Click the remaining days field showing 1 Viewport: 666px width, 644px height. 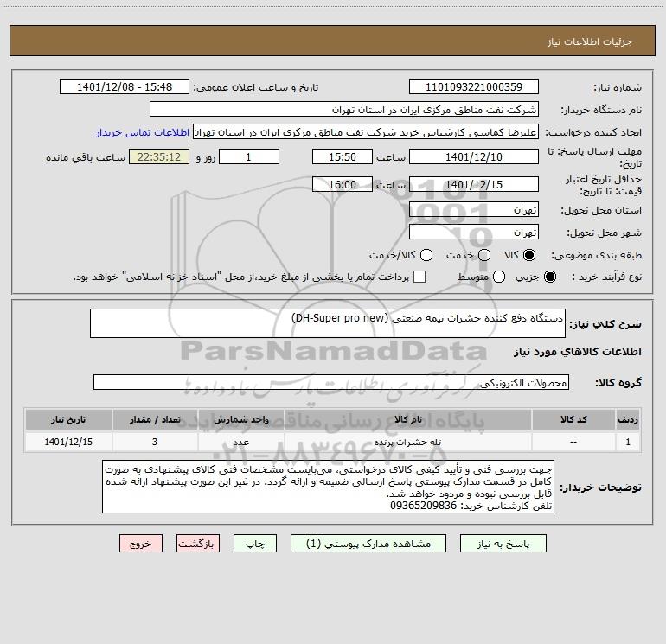pos(249,156)
